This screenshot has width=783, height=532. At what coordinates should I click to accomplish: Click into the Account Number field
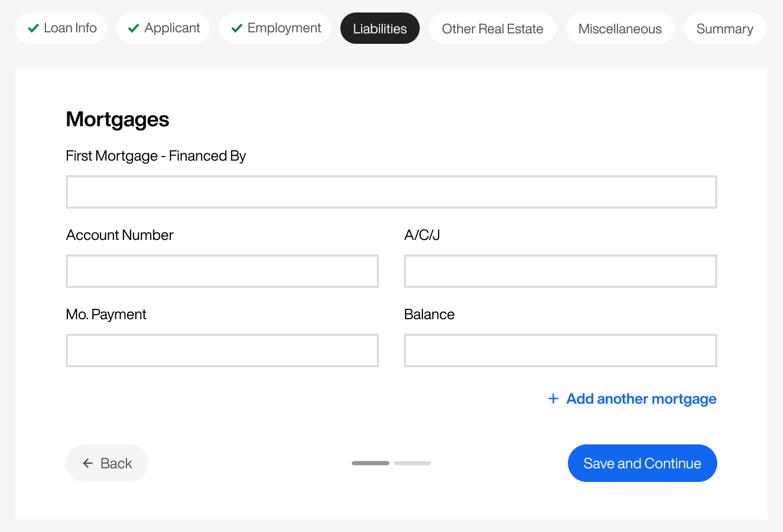click(x=222, y=271)
